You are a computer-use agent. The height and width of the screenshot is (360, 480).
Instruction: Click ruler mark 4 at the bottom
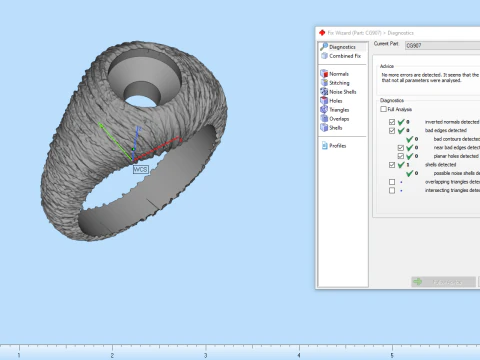[x=299, y=355]
